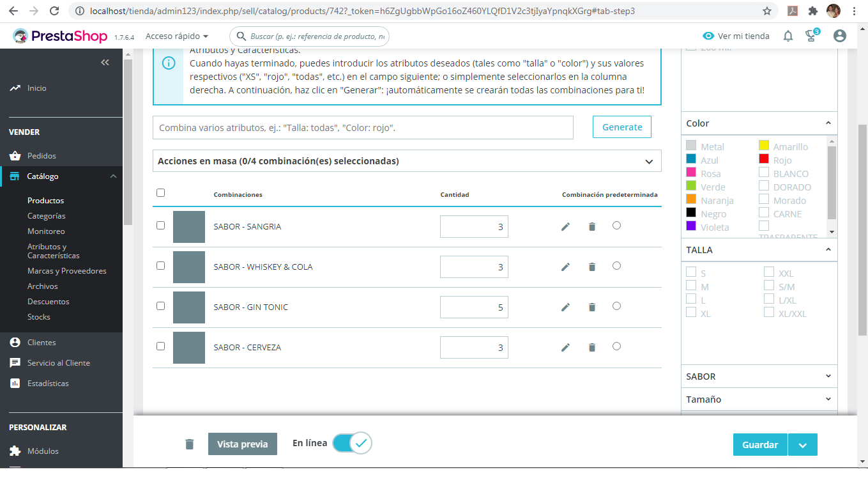The image size is (868, 489).
Task: Go back in browser history
Action: click(15, 11)
